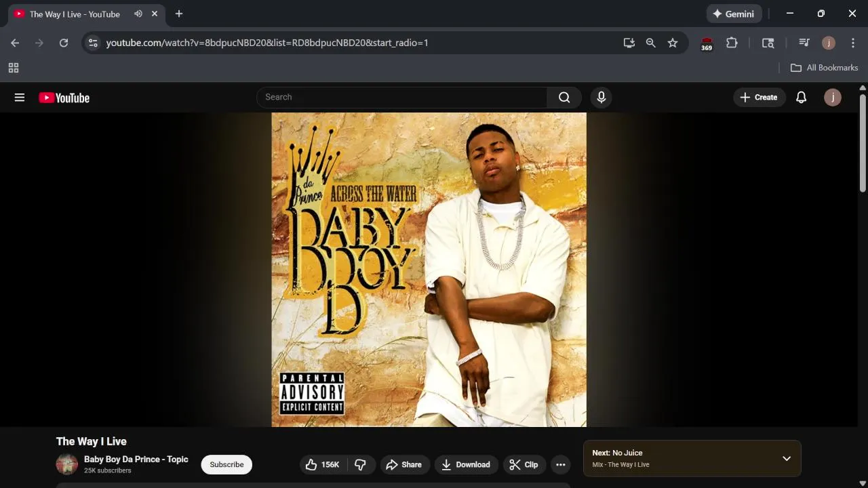Click the search magnifier button
This screenshot has width=868, height=488.
pos(564,98)
